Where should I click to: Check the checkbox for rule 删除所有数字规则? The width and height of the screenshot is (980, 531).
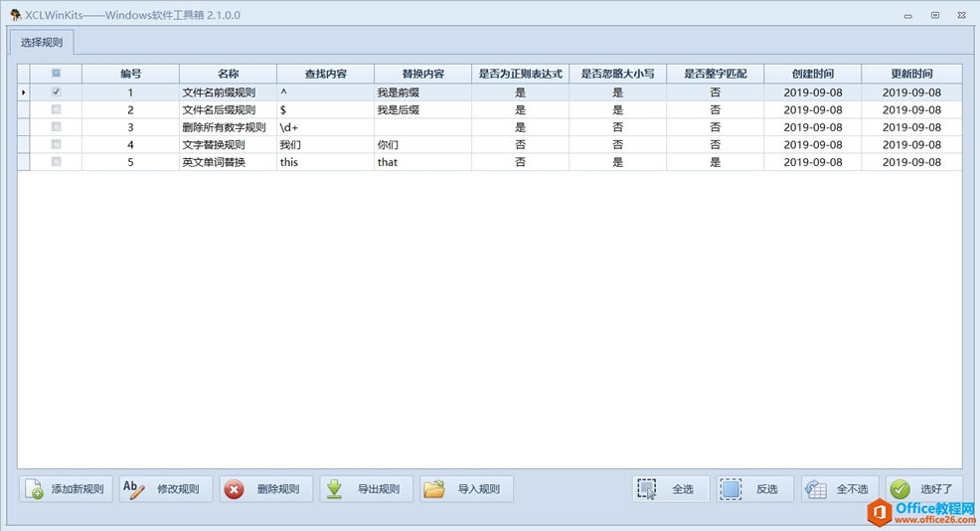pyautogui.click(x=57, y=127)
